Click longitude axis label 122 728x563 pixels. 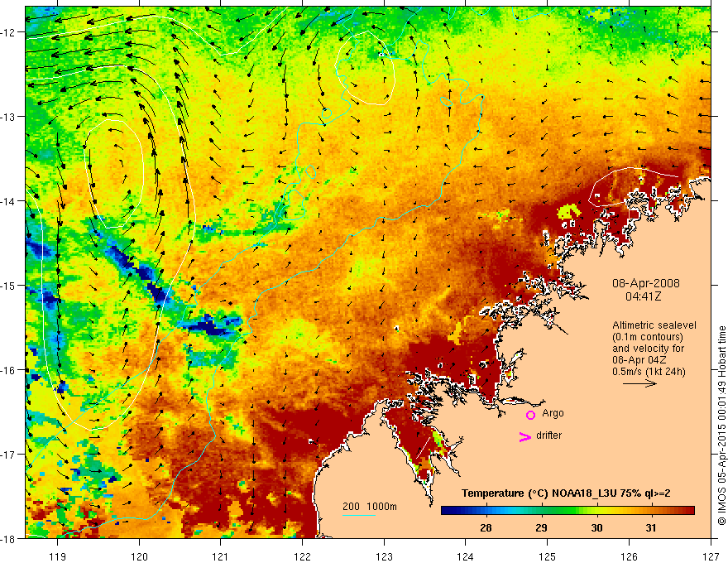[302, 556]
